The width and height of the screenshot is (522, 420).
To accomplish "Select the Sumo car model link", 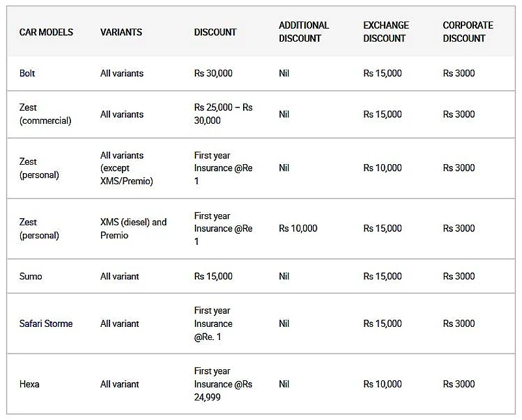I will 31,276.
